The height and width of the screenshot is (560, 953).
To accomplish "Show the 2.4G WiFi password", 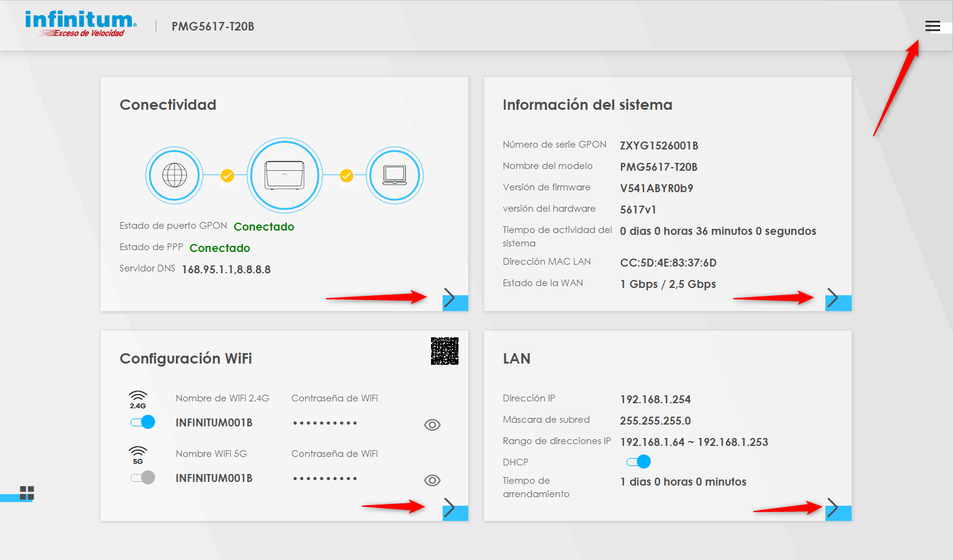I will point(432,425).
